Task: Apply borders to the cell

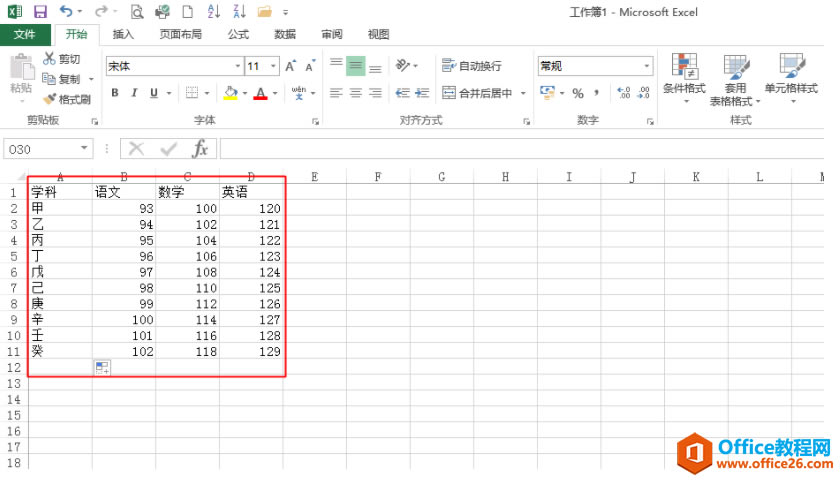Action: click(192, 93)
